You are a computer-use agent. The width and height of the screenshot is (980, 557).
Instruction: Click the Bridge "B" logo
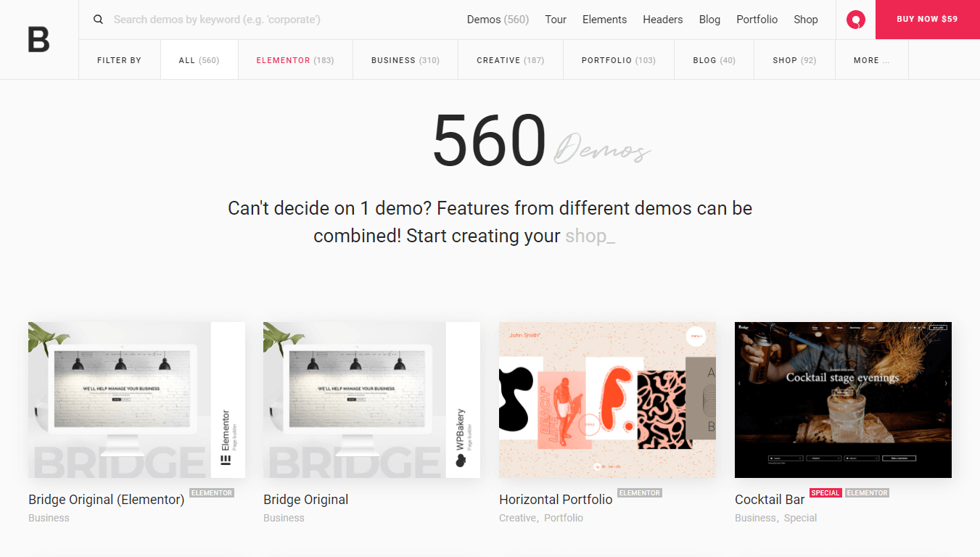coord(39,39)
